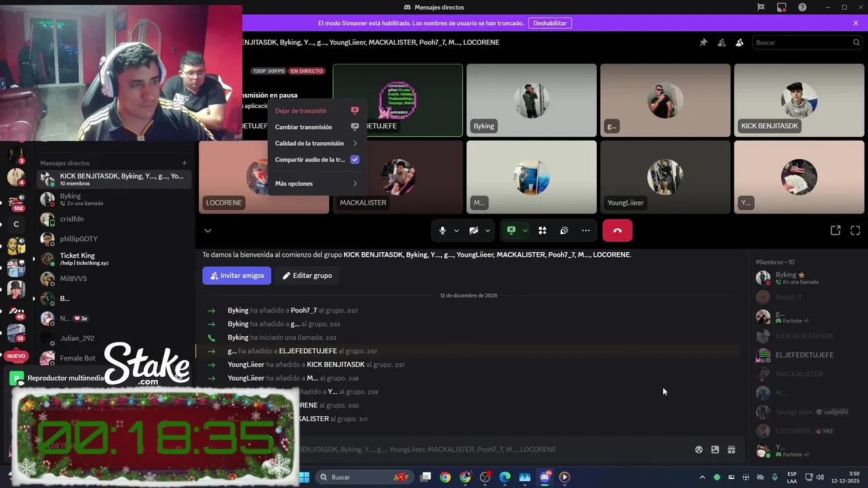The height and width of the screenshot is (488, 868).
Task: Toggle Compartir audio de la transmisión checkbox
Action: pyautogui.click(x=355, y=160)
